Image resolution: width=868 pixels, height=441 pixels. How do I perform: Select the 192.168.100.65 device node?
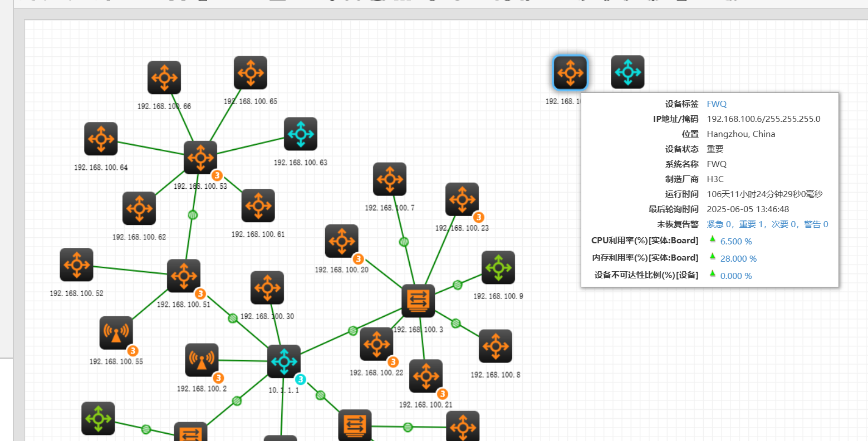[251, 72]
